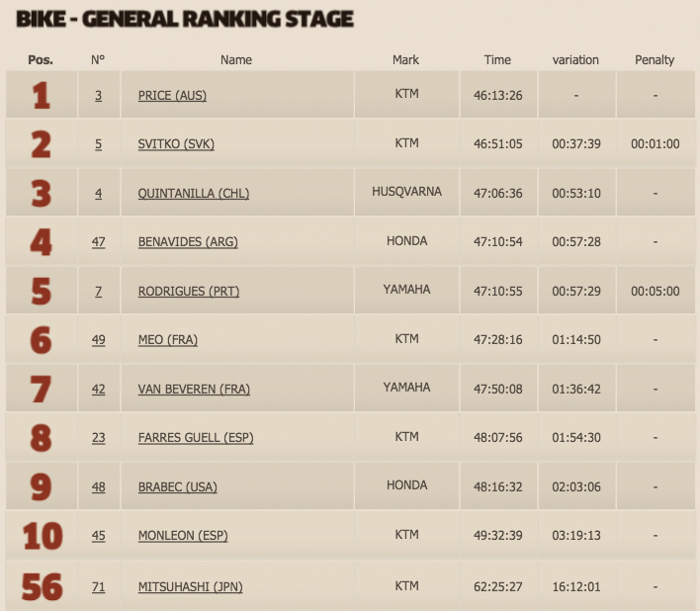Select bike number 49 link
The height and width of the screenshot is (613, 700).
(x=98, y=340)
